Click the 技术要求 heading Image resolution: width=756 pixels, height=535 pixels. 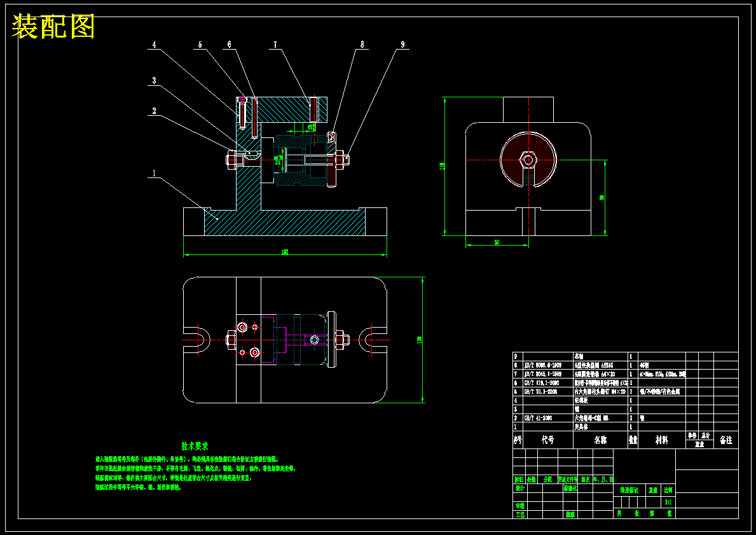195,446
